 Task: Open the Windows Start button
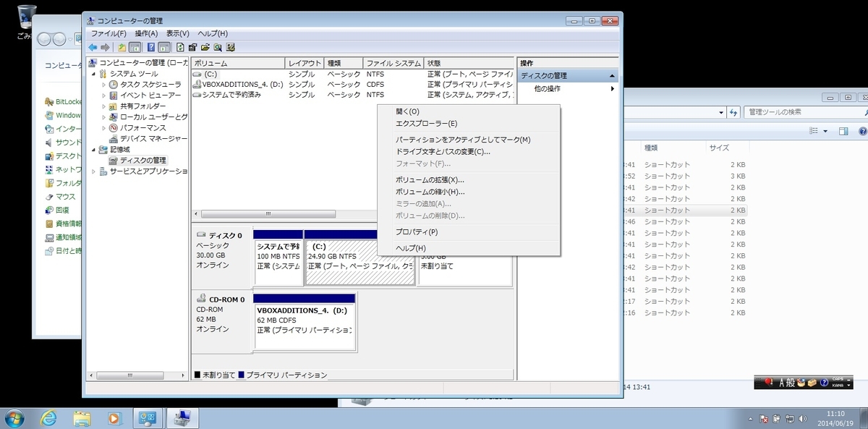(x=14, y=417)
